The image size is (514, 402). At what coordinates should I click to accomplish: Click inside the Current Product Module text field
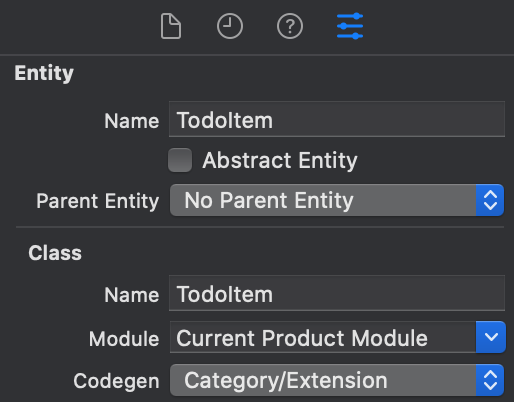pos(323,337)
